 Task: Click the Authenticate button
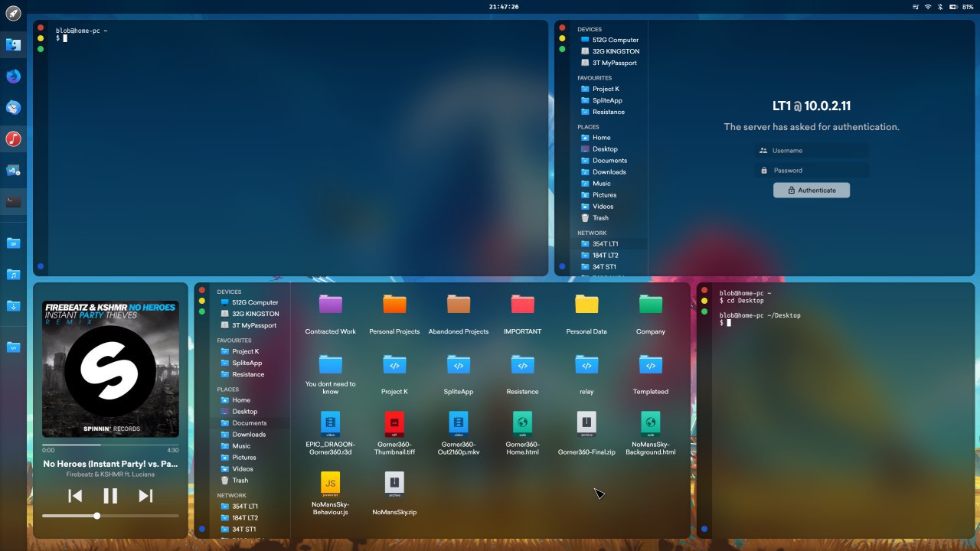coord(812,190)
